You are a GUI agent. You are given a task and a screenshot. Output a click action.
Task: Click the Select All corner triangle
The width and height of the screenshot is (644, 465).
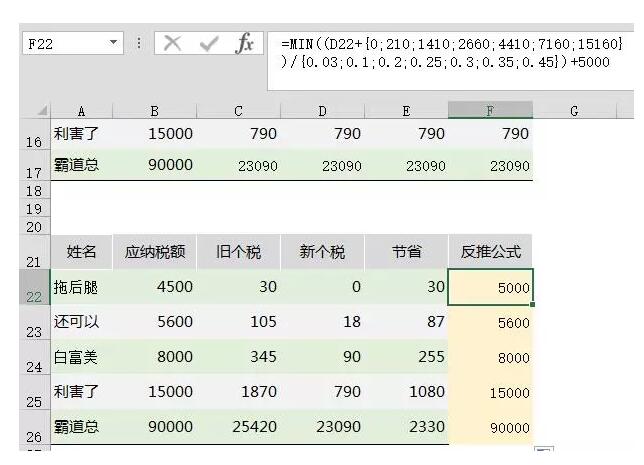(42, 110)
